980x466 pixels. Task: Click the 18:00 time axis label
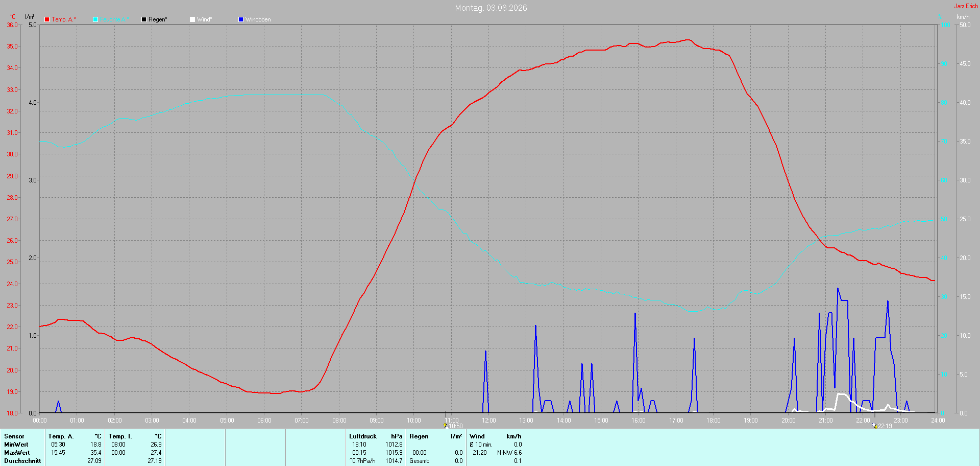point(714,421)
